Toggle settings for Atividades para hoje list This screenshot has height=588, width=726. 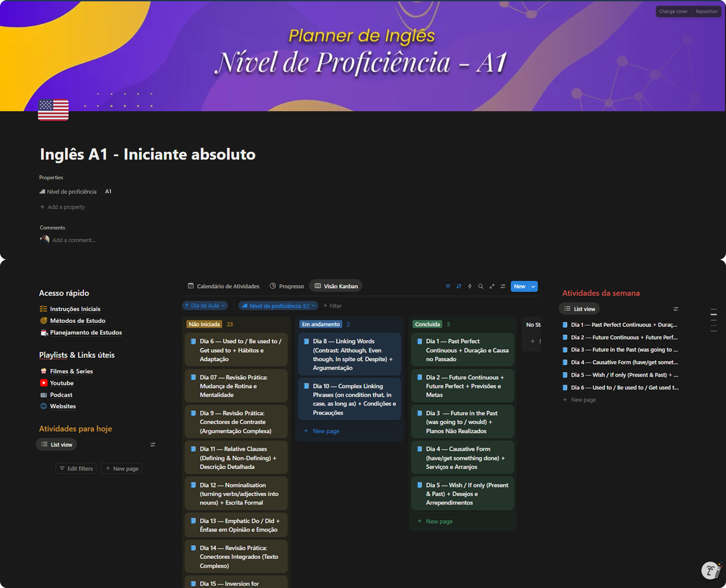point(153,444)
